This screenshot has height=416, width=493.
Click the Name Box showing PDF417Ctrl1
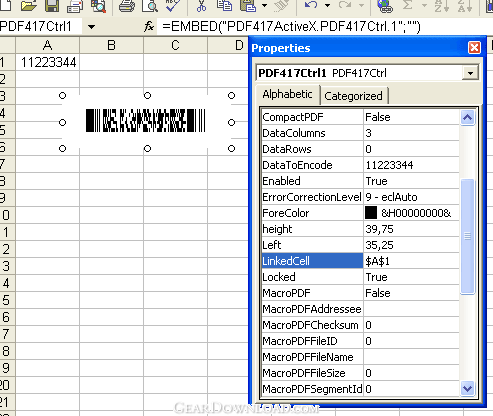[40, 27]
